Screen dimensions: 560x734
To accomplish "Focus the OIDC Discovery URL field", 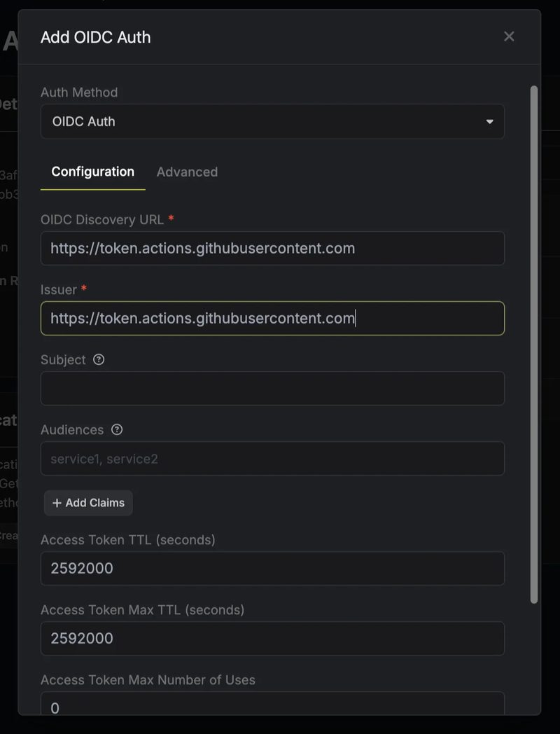I will (272, 248).
